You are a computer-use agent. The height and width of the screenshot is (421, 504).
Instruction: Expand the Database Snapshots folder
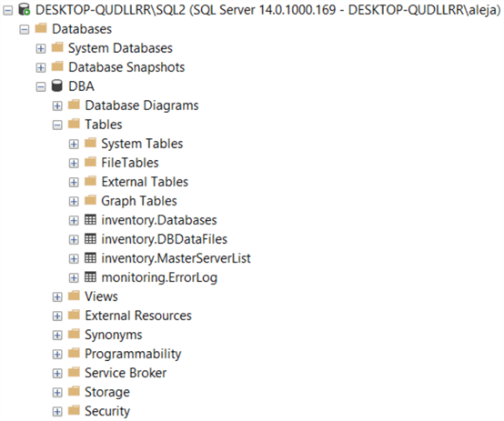pyautogui.click(x=41, y=68)
